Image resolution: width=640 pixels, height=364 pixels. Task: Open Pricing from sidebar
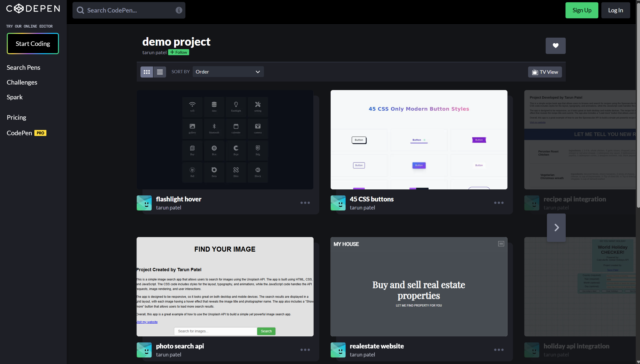[17, 117]
